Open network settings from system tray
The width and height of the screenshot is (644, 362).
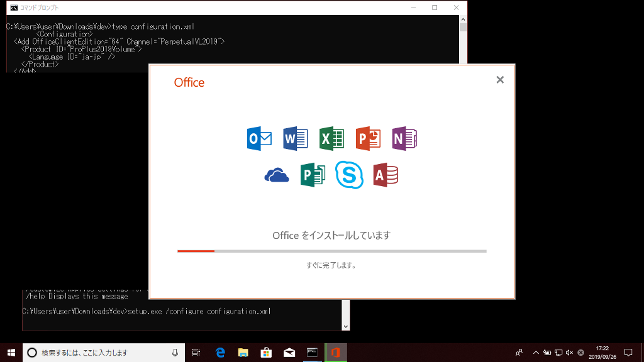coord(558,353)
